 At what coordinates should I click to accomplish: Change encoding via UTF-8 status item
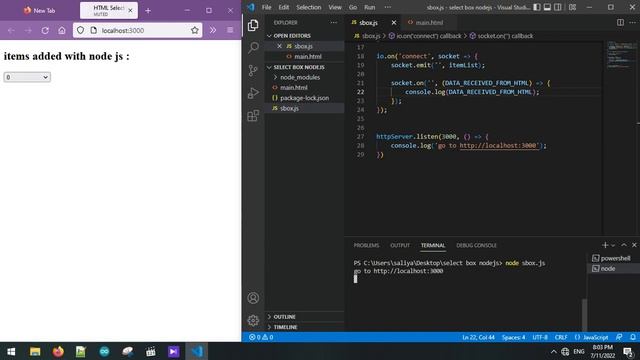[x=540, y=337]
